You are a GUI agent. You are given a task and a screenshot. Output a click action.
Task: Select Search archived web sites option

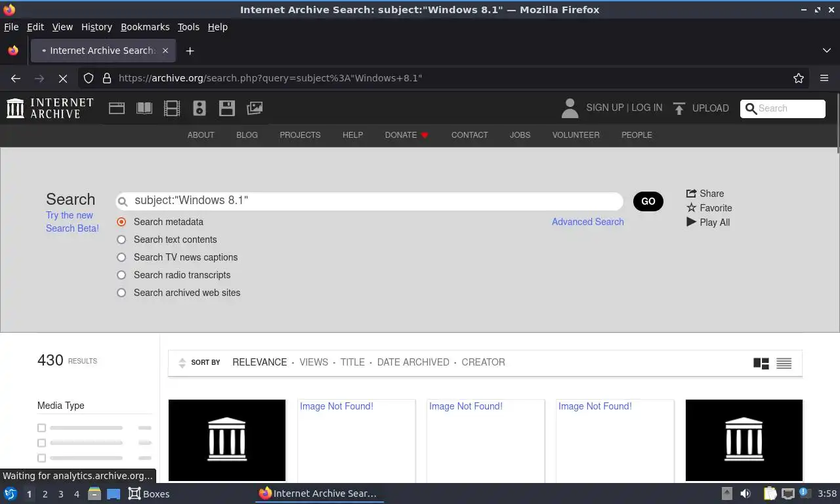pyautogui.click(x=121, y=293)
